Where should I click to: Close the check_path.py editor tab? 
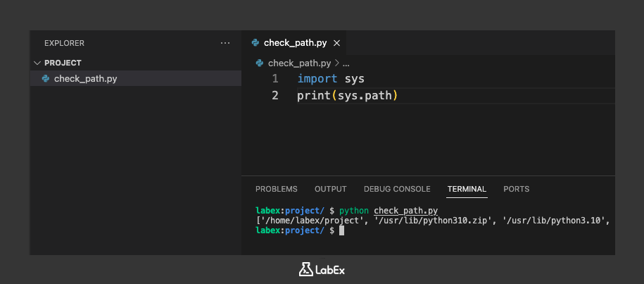tap(337, 43)
